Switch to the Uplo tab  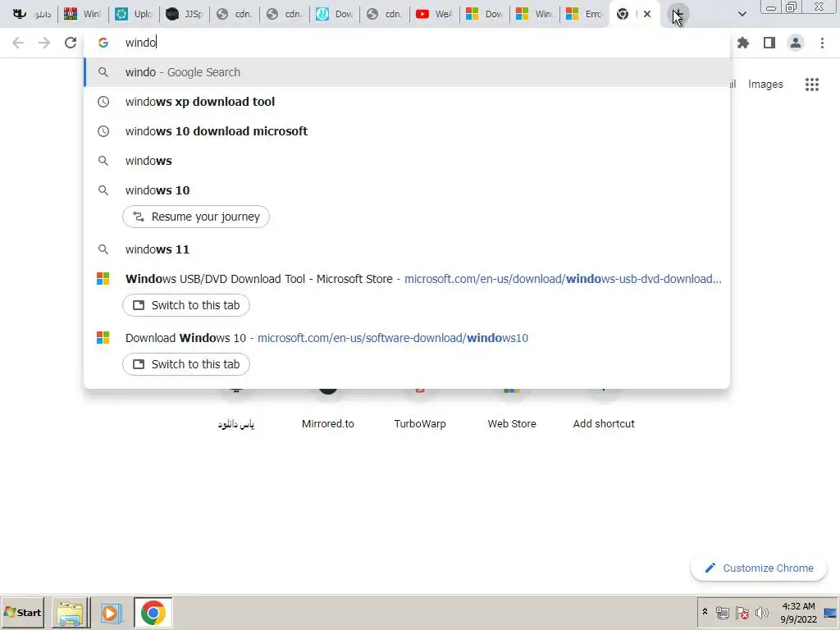pos(135,14)
